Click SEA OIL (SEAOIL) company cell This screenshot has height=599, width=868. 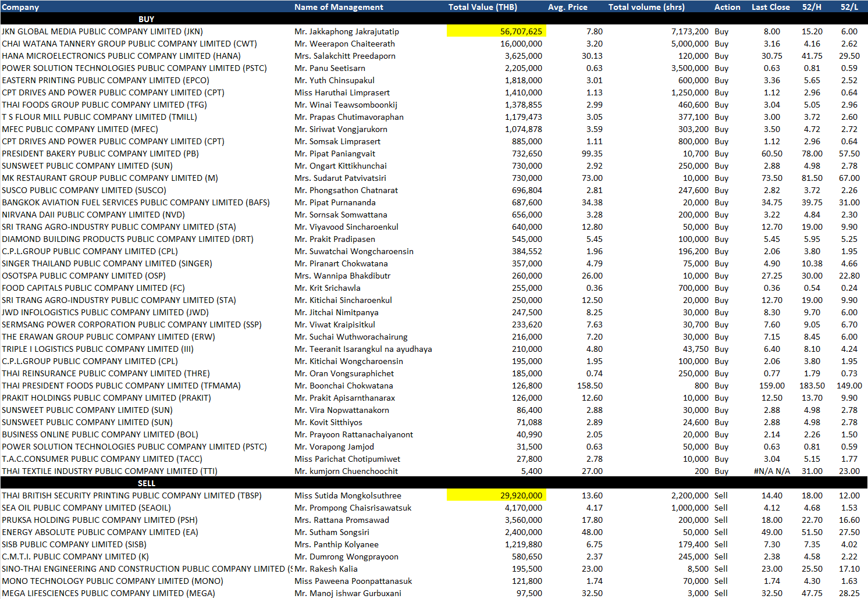[86, 508]
